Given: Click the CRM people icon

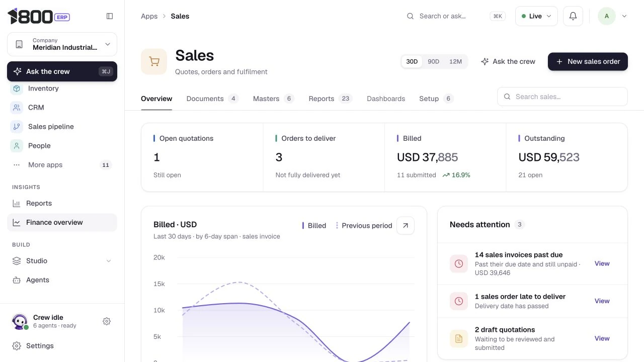Looking at the screenshot, I should (17, 108).
